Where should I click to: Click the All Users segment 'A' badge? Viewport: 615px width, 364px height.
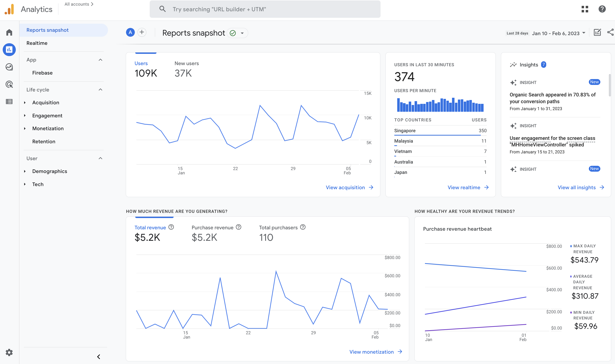point(130,32)
